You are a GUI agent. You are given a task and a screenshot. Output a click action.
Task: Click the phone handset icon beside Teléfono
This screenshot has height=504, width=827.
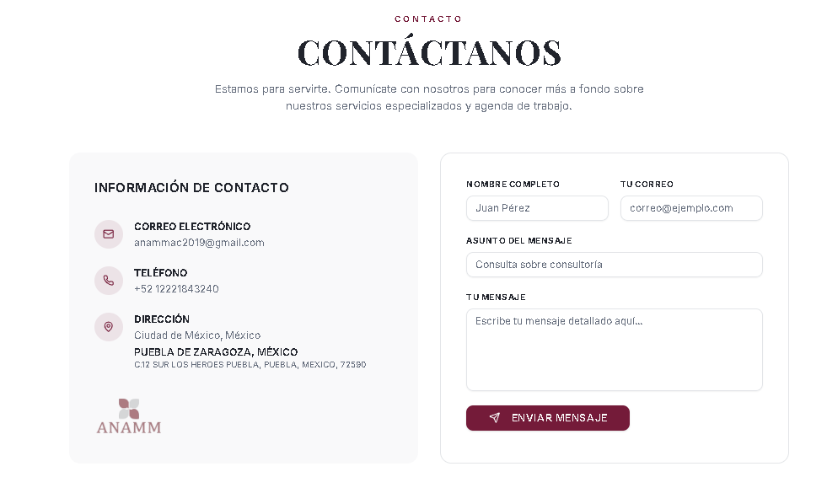(x=109, y=281)
